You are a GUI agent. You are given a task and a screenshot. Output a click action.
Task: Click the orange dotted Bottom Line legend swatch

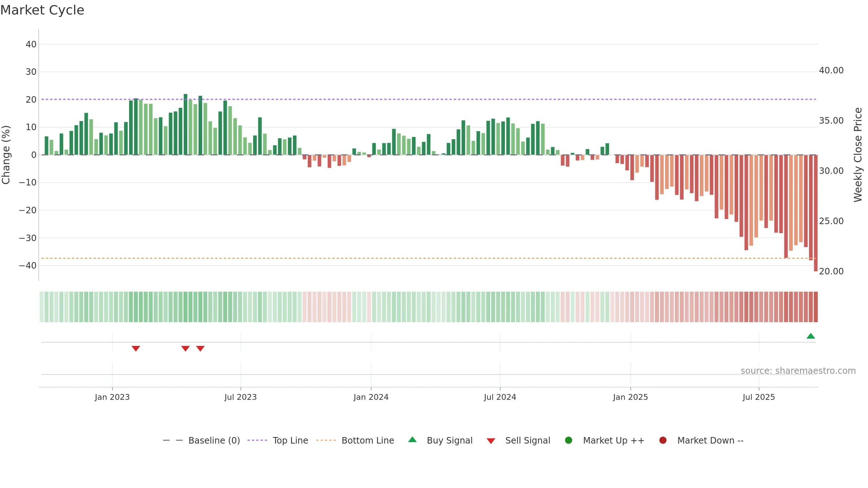coord(326,440)
